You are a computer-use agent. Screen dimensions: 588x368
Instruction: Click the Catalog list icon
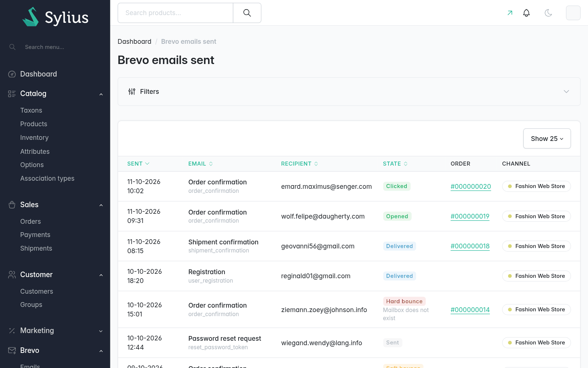click(12, 94)
